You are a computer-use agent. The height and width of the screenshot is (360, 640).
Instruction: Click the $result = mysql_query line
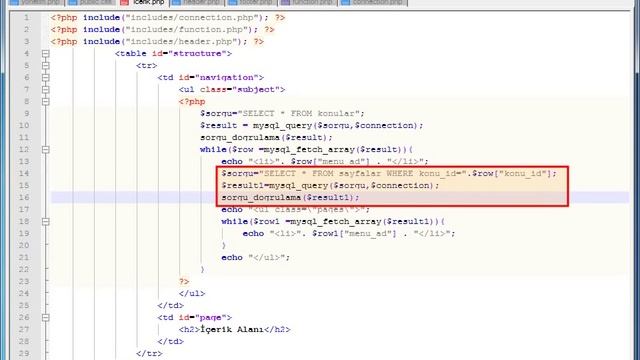[311, 125]
